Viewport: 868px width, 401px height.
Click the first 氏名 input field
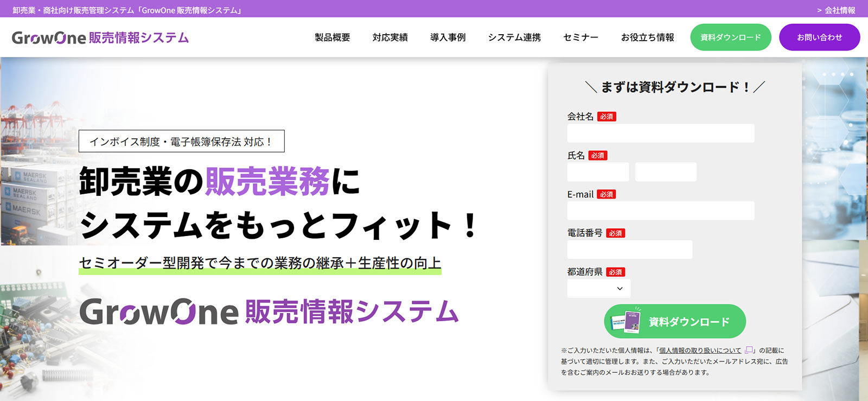(598, 172)
